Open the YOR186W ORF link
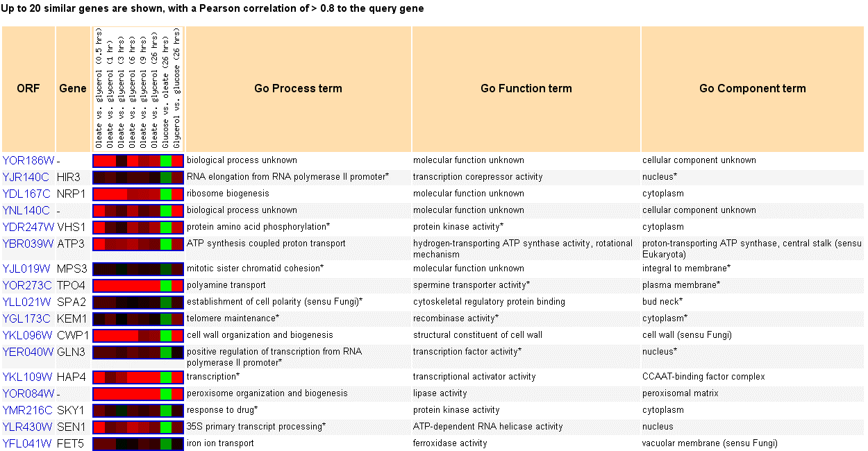 pyautogui.click(x=28, y=160)
